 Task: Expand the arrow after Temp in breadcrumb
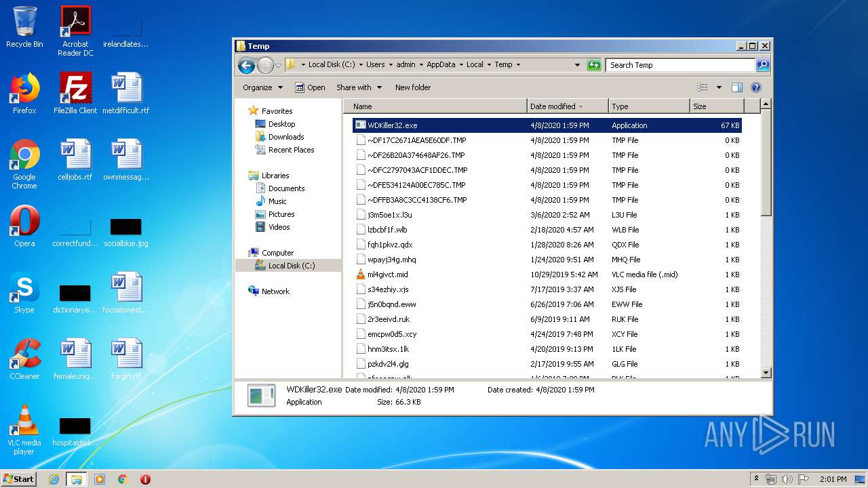[x=518, y=65]
